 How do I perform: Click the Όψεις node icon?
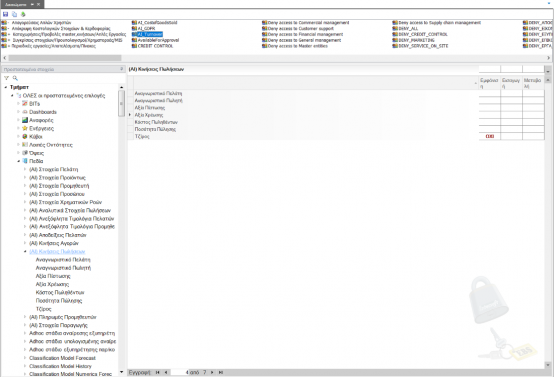[x=25, y=153]
